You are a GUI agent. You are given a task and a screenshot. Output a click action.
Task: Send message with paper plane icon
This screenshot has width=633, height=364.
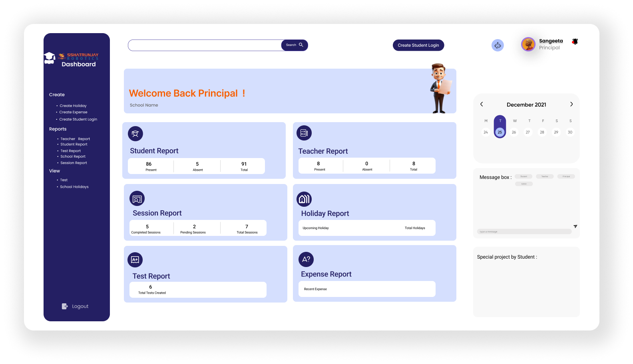(x=575, y=226)
